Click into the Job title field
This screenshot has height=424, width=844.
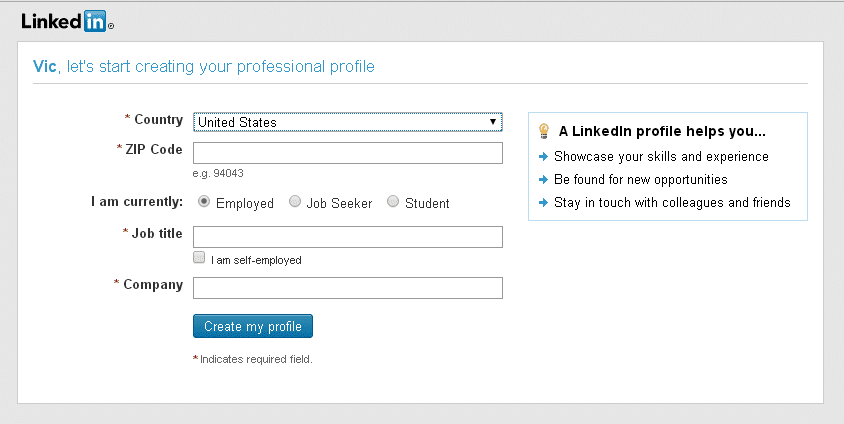(x=348, y=237)
